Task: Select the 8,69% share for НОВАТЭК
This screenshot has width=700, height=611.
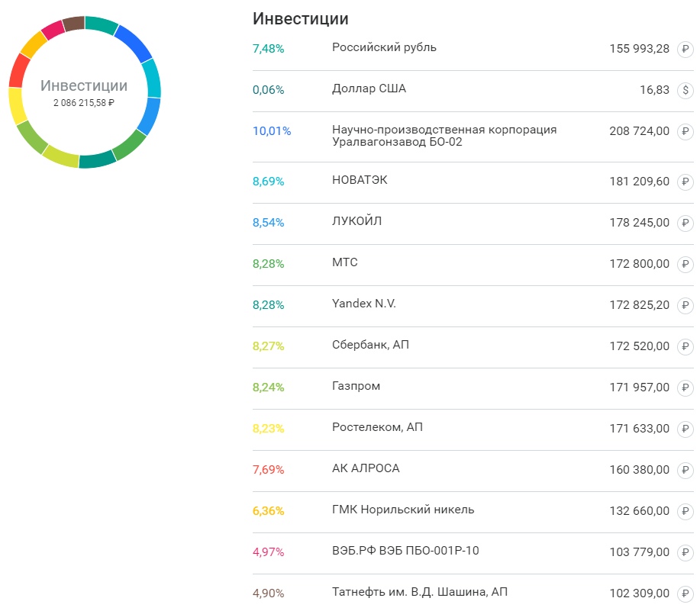Action: [268, 182]
